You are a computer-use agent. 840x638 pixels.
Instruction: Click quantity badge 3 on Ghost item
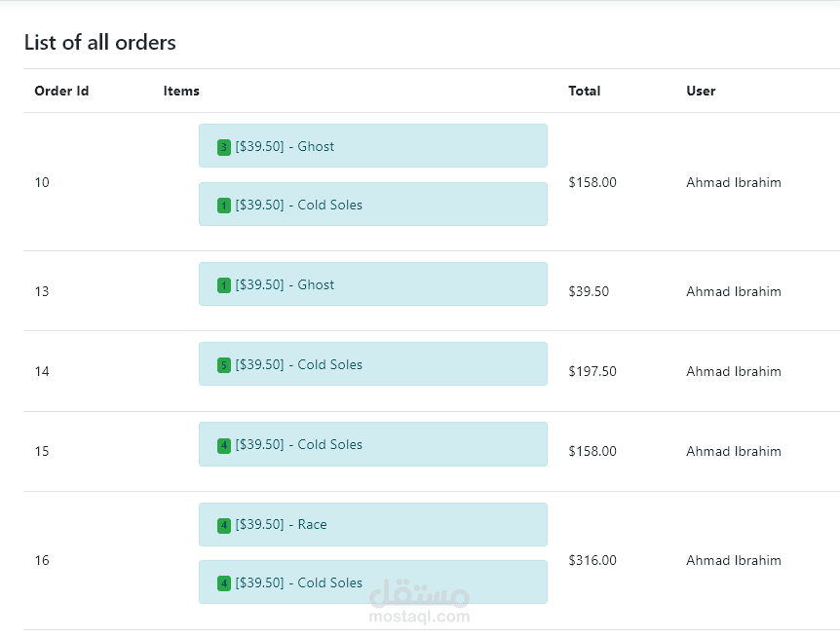point(224,147)
